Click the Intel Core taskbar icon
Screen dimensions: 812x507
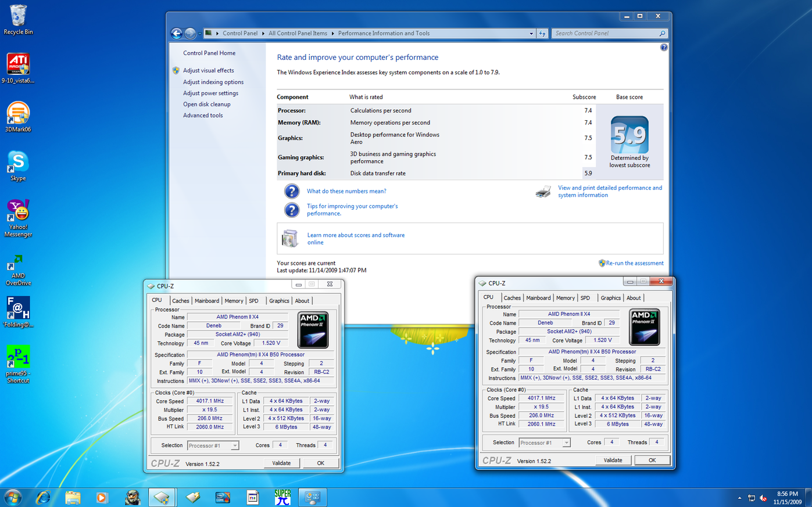223,497
